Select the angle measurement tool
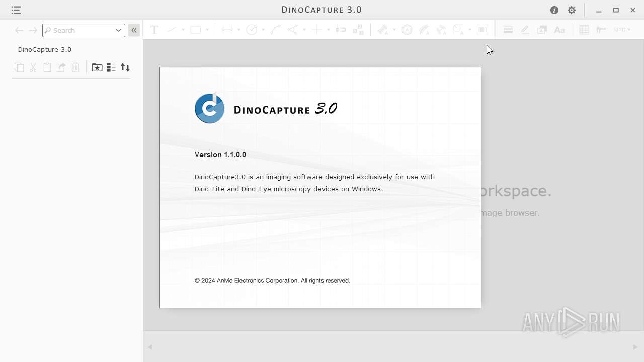 [292, 30]
